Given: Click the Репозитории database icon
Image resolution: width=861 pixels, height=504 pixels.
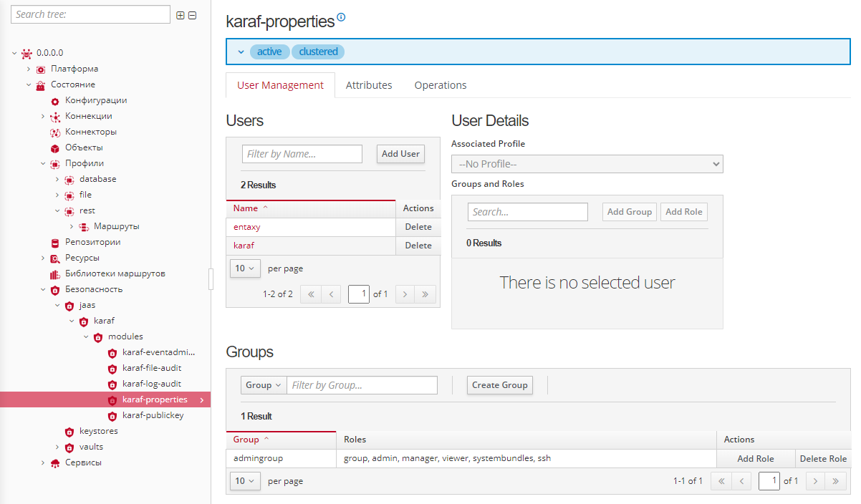Looking at the screenshot, I should pos(55,243).
